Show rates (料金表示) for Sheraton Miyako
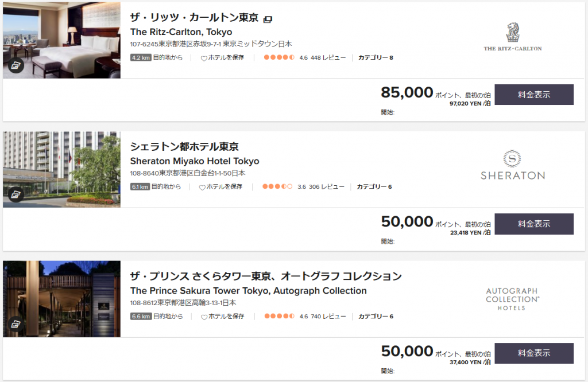The height and width of the screenshot is (382, 588). point(534,224)
